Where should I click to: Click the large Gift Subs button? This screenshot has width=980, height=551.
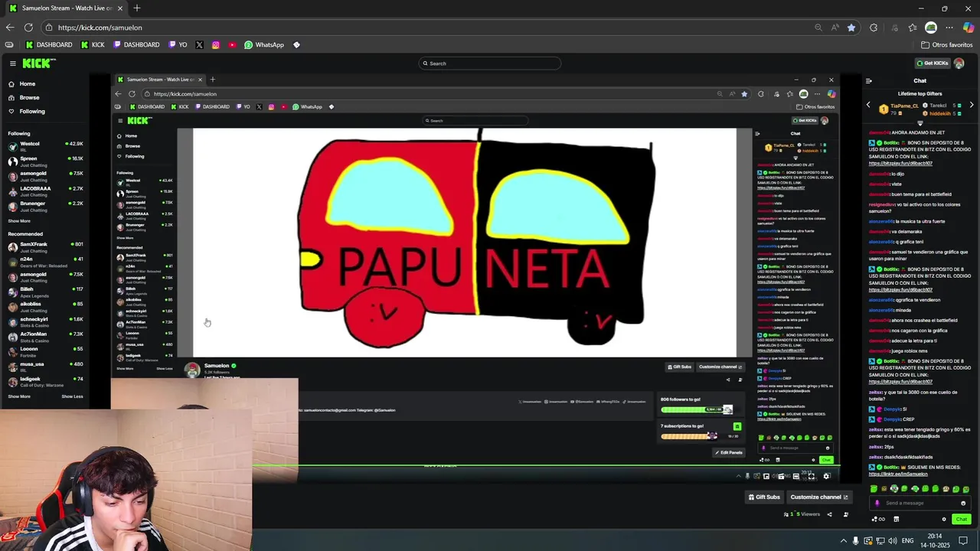(764, 497)
